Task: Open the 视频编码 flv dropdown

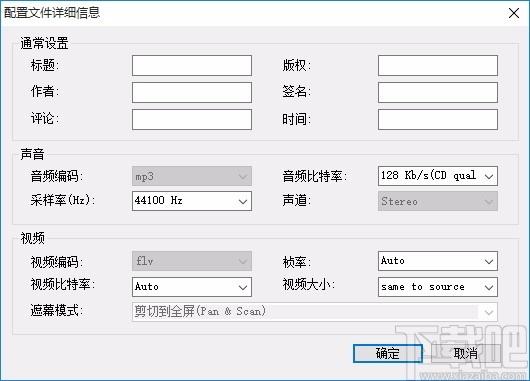Action: 192,261
